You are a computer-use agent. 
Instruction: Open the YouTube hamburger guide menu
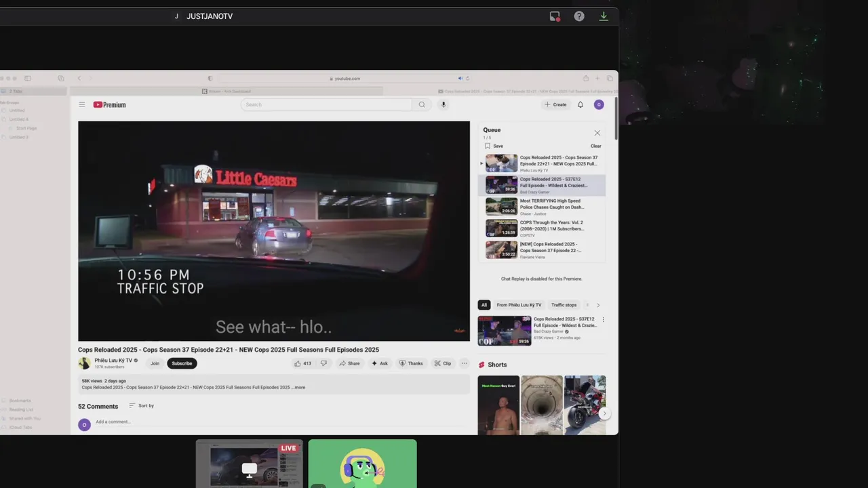coord(81,104)
